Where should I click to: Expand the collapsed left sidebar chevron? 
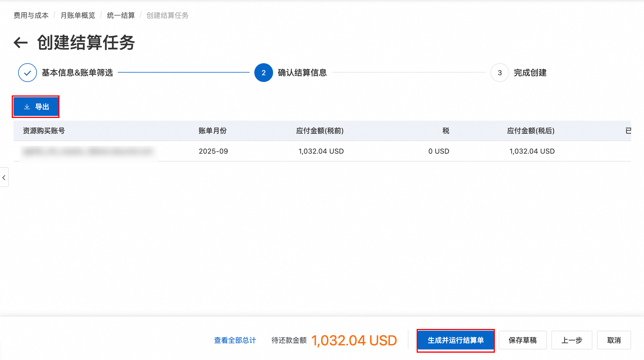pos(4,177)
